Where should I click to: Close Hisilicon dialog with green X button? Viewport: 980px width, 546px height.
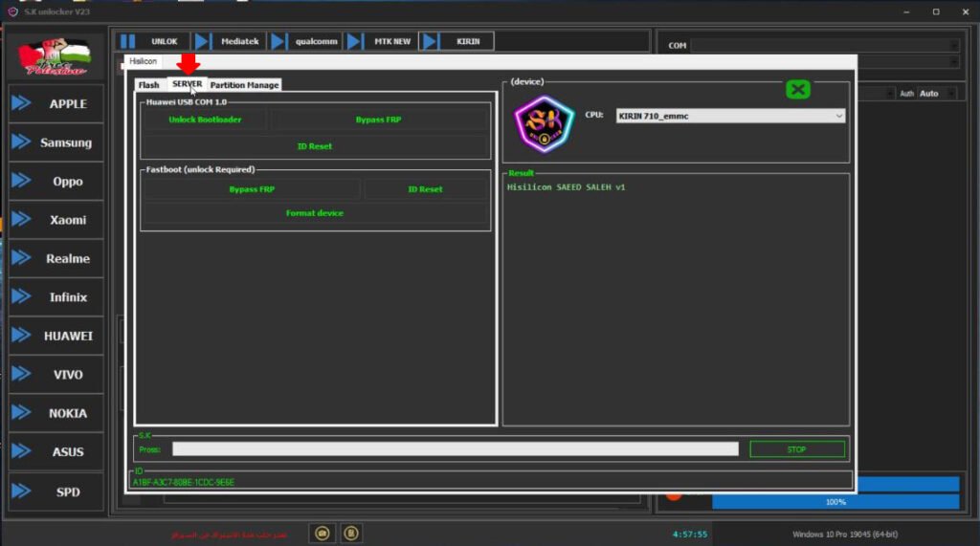tap(798, 89)
